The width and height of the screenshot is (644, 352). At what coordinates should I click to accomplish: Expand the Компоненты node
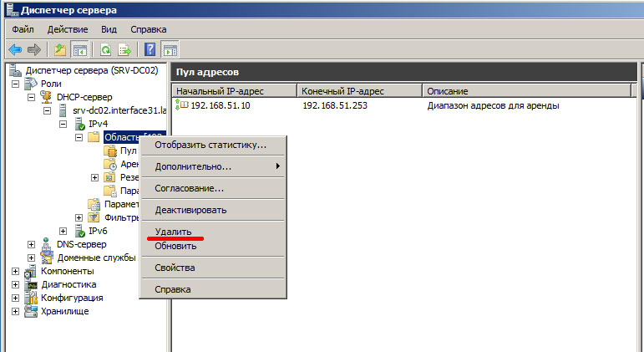(x=16, y=272)
